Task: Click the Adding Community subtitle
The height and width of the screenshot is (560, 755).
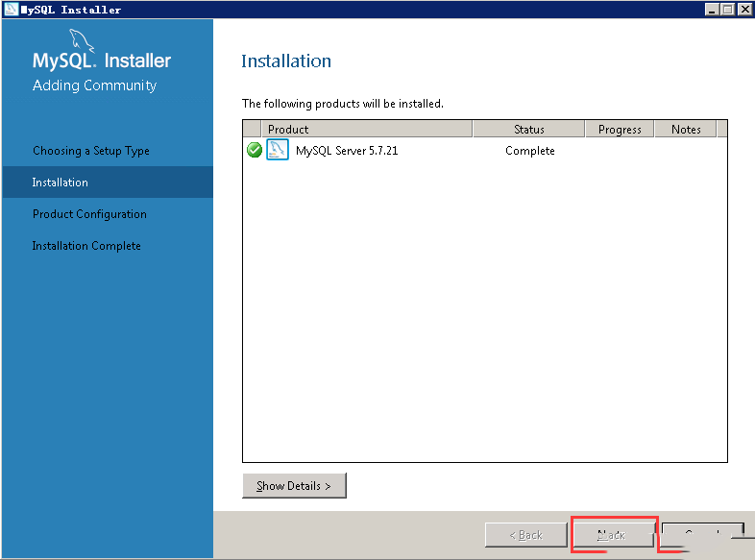Action: (94, 85)
